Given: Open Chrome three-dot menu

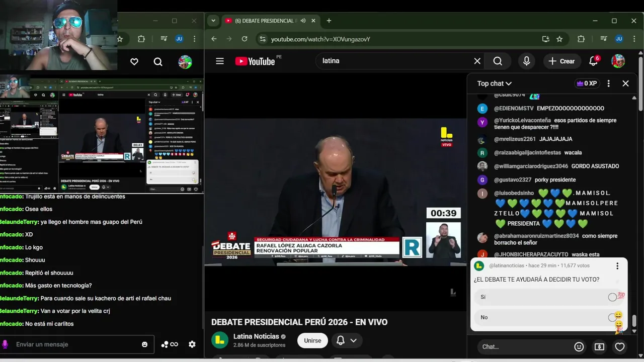Looking at the screenshot, I should 634,39.
